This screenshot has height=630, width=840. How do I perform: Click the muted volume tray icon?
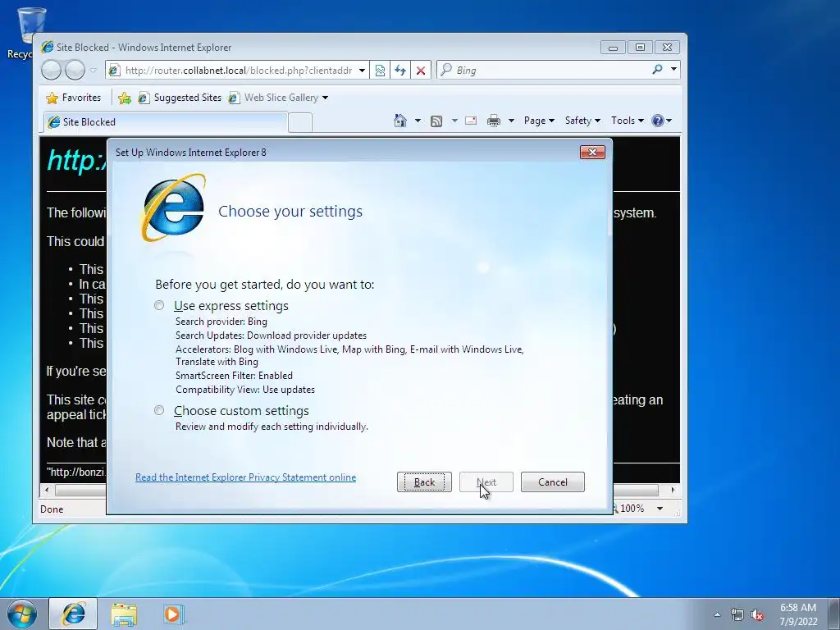click(x=757, y=614)
